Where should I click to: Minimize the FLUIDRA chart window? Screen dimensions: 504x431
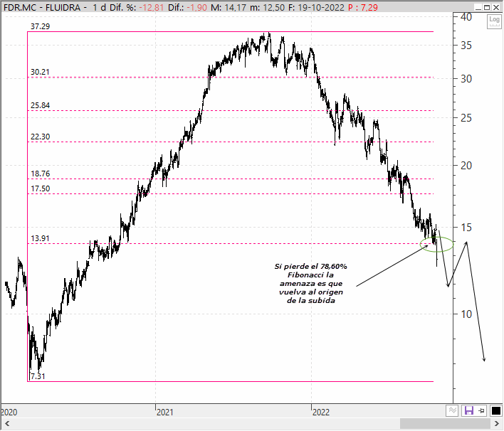tap(478, 7)
